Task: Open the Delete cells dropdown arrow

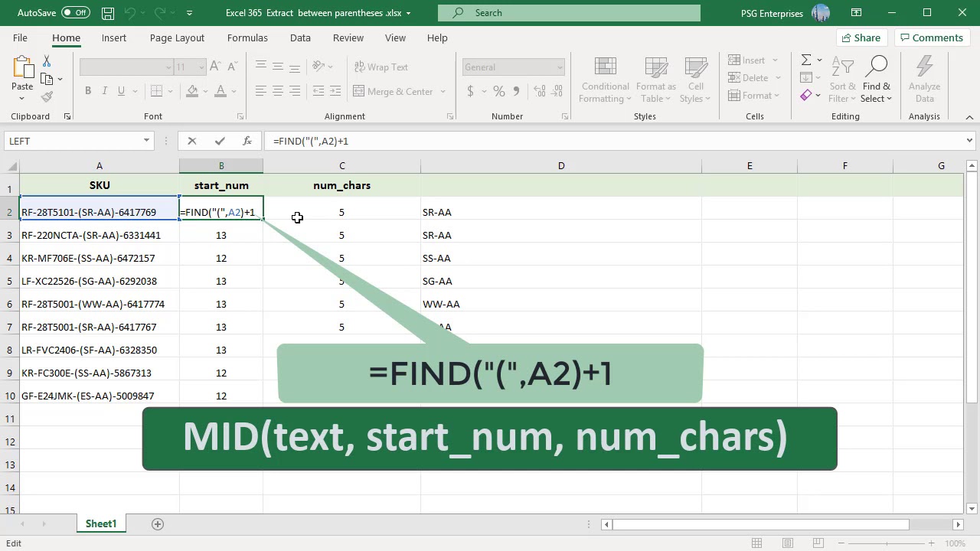Action: click(x=778, y=78)
